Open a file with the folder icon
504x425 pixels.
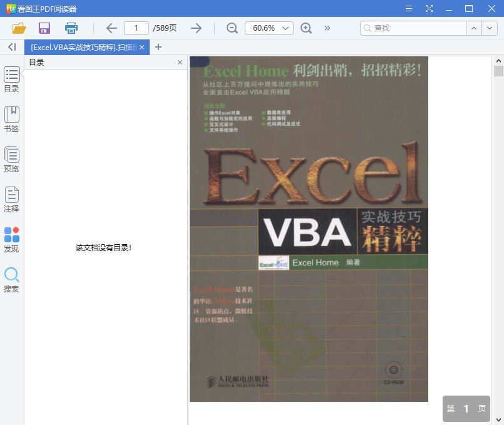pos(19,28)
